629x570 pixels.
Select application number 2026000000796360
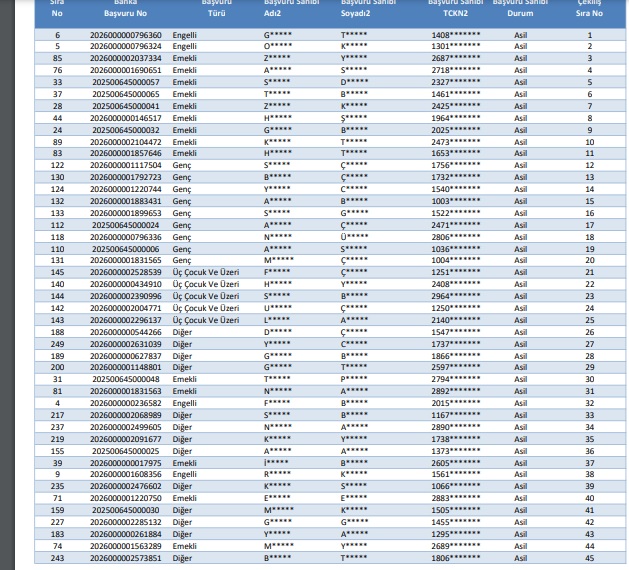tap(125, 36)
